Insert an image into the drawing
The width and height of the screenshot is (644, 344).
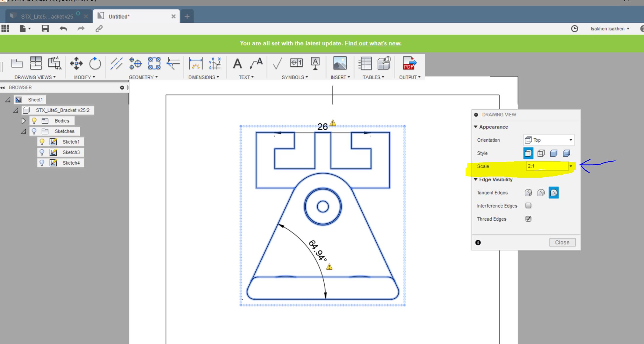coord(340,63)
